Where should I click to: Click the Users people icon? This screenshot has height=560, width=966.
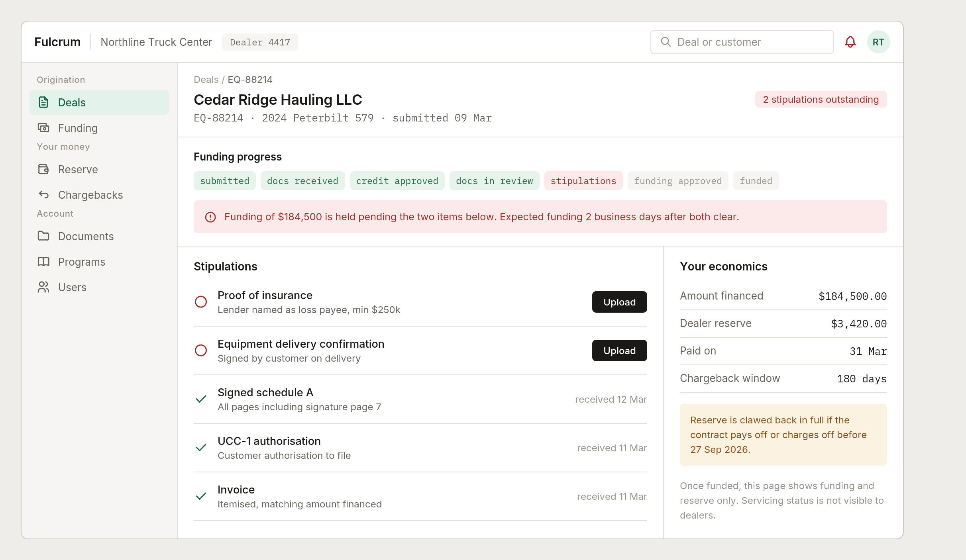click(x=43, y=287)
